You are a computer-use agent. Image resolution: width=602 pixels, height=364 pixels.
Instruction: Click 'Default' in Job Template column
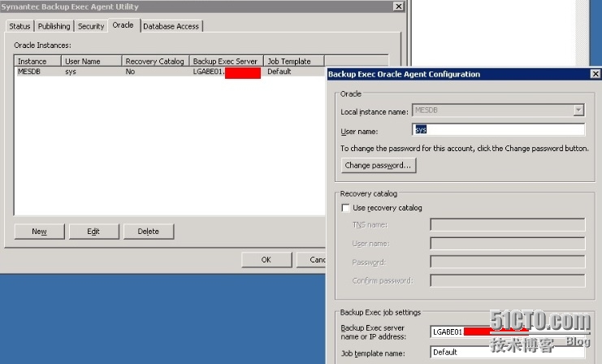pyautogui.click(x=279, y=71)
